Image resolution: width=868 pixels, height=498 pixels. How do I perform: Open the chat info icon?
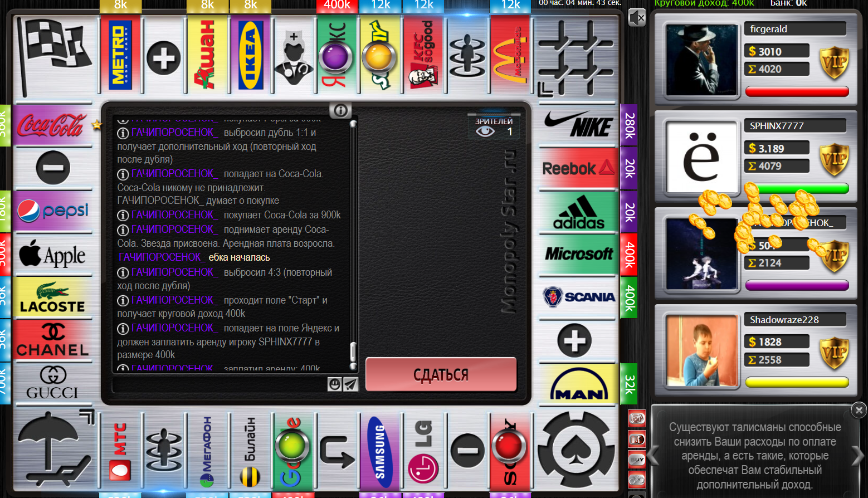click(340, 110)
